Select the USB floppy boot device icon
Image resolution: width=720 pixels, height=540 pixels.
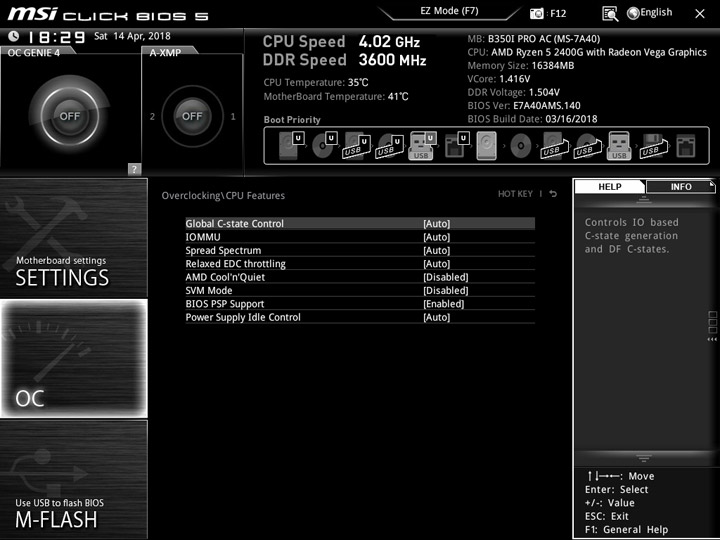coord(653,146)
